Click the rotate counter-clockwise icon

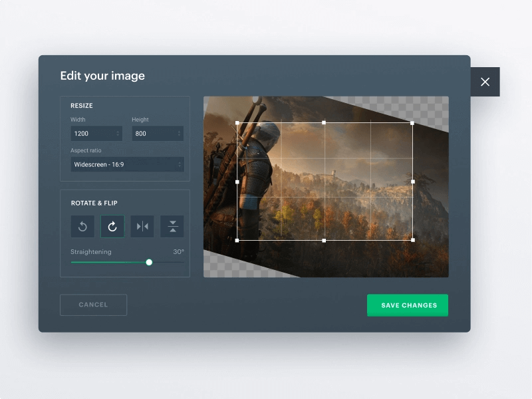pyautogui.click(x=82, y=227)
